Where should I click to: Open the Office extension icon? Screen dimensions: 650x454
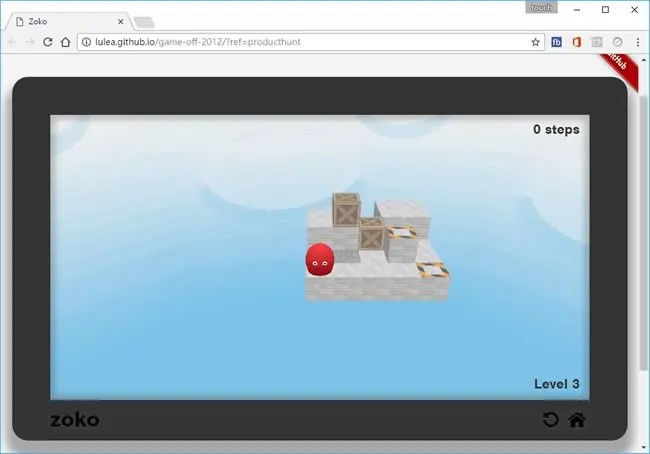click(x=577, y=42)
